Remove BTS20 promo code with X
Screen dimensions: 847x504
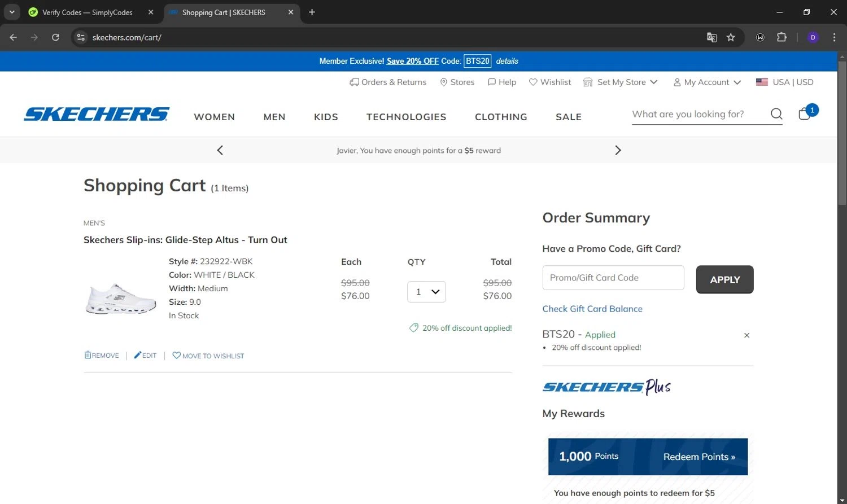click(x=746, y=335)
